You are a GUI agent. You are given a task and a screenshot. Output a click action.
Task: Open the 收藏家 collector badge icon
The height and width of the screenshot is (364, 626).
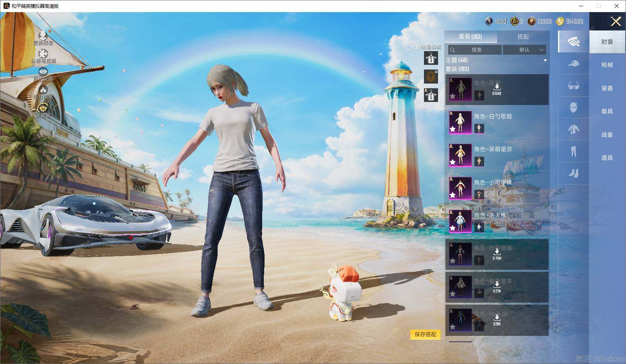click(43, 108)
